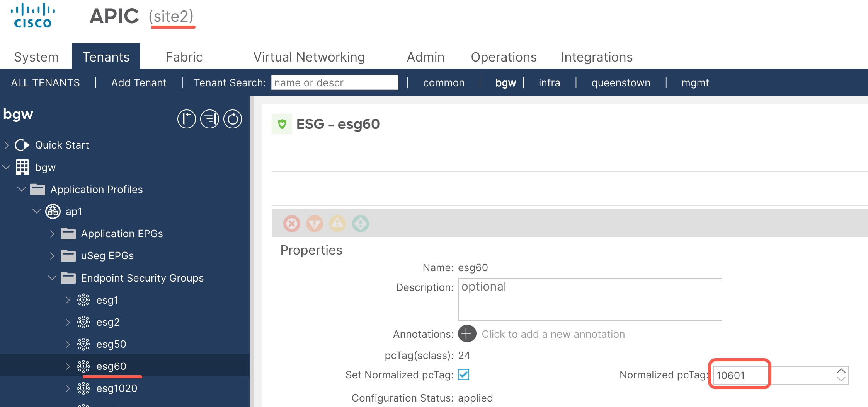Click the esg60 group icon
868x407 pixels.
[x=83, y=366]
